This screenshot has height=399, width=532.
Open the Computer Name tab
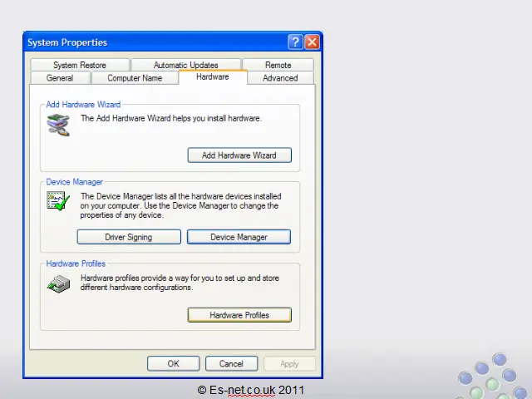click(135, 78)
